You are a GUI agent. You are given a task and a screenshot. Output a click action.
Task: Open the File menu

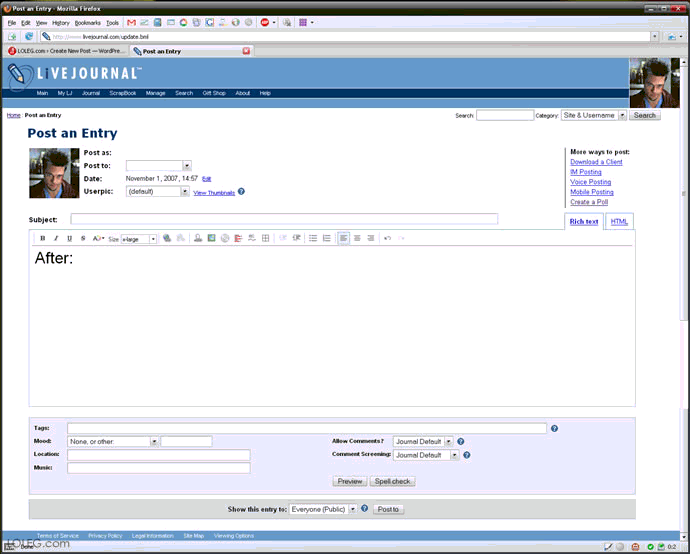pyautogui.click(x=12, y=23)
